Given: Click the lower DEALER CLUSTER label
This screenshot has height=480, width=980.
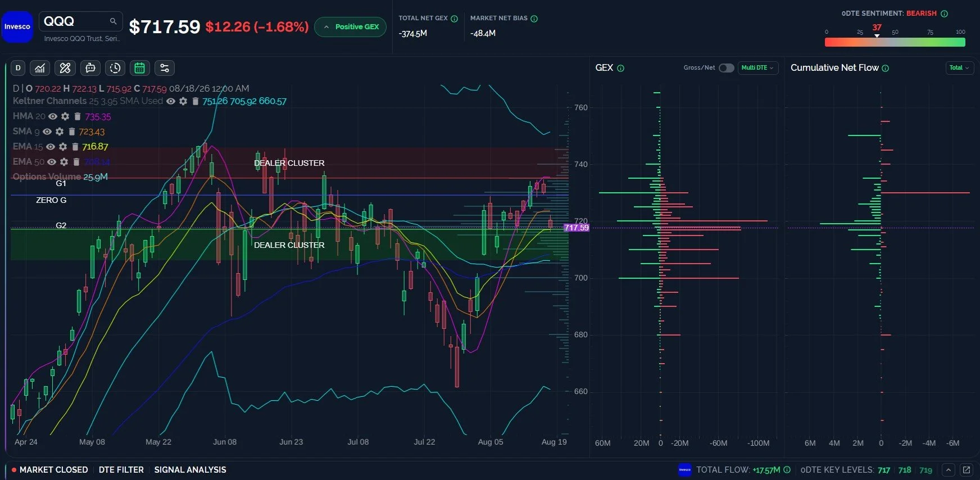Looking at the screenshot, I should pyautogui.click(x=289, y=245).
